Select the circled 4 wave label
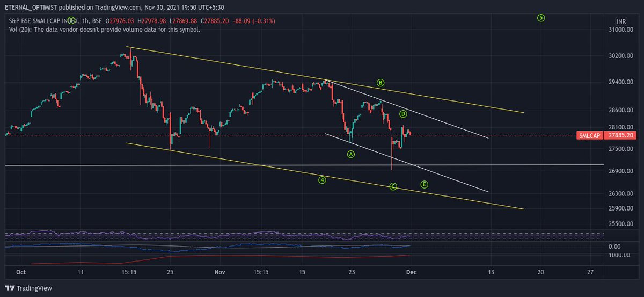644x297 pixels. coord(322,180)
